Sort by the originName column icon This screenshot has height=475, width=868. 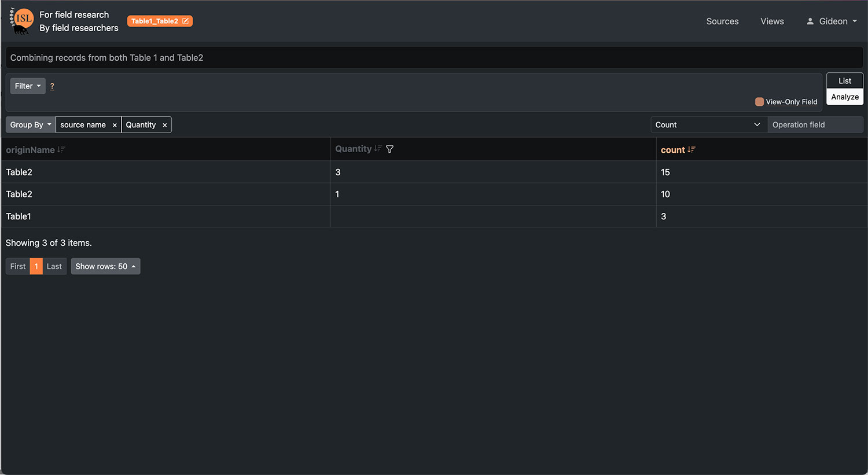61,150
